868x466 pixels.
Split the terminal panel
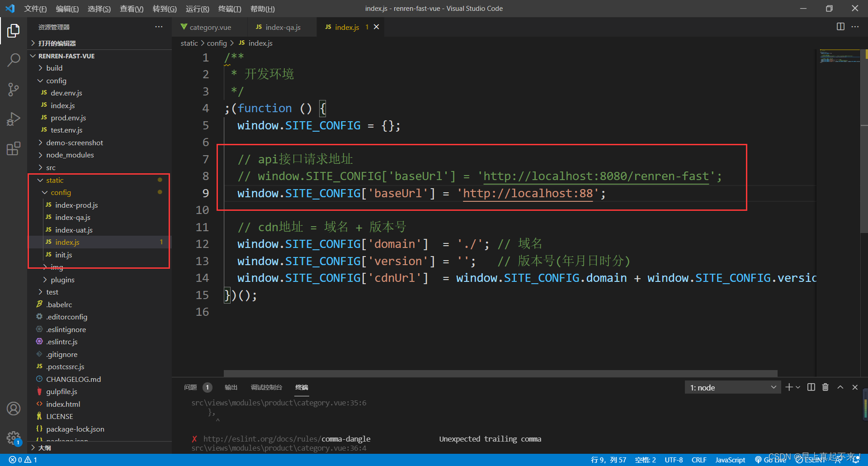click(x=811, y=387)
